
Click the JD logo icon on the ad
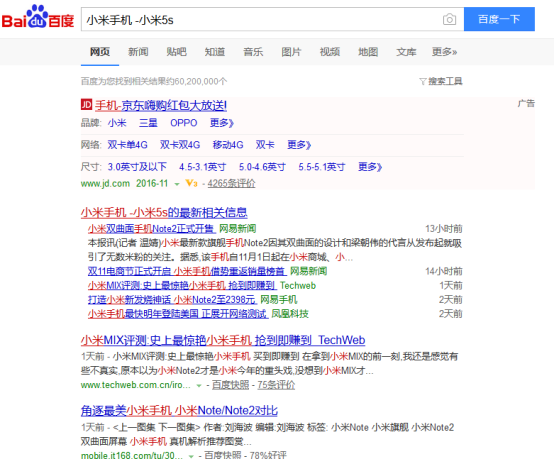pyautogui.click(x=86, y=105)
